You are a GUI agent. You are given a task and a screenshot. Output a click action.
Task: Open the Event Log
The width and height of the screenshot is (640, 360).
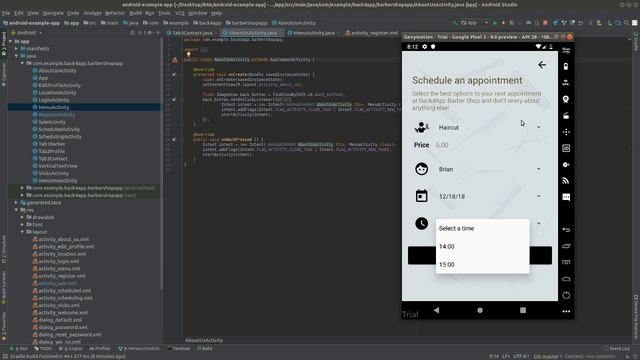617,349
